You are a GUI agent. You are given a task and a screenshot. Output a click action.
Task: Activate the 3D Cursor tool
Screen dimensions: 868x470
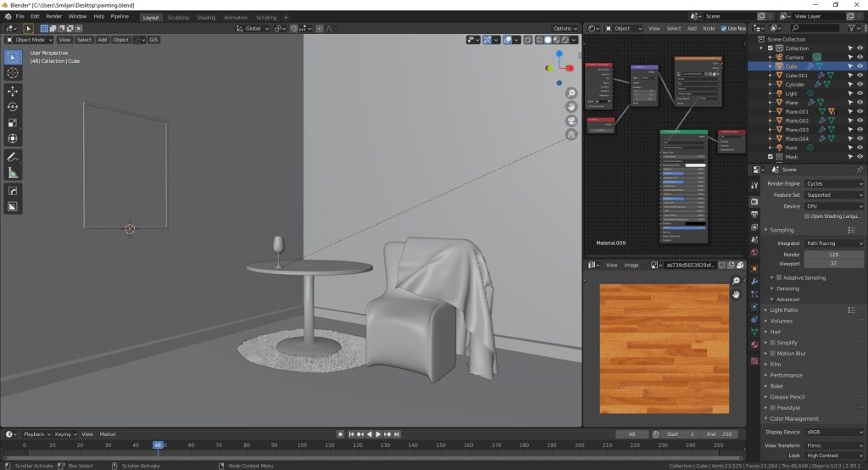pyautogui.click(x=13, y=73)
